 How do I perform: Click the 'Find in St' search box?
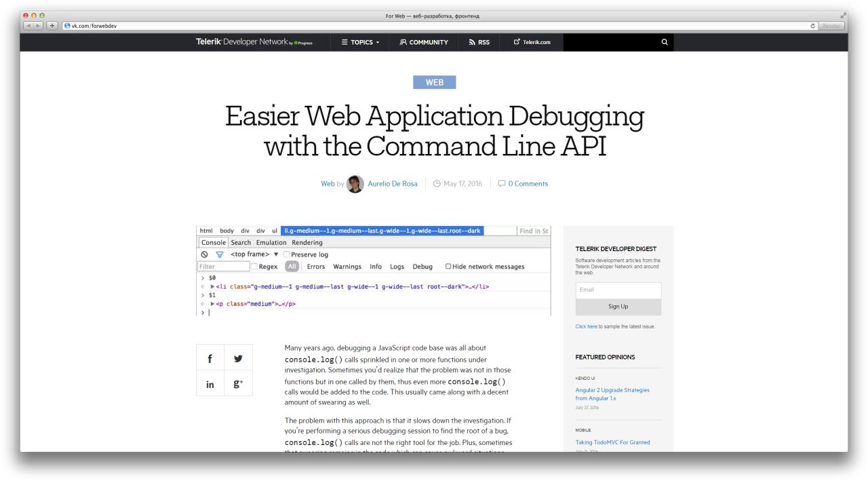534,231
